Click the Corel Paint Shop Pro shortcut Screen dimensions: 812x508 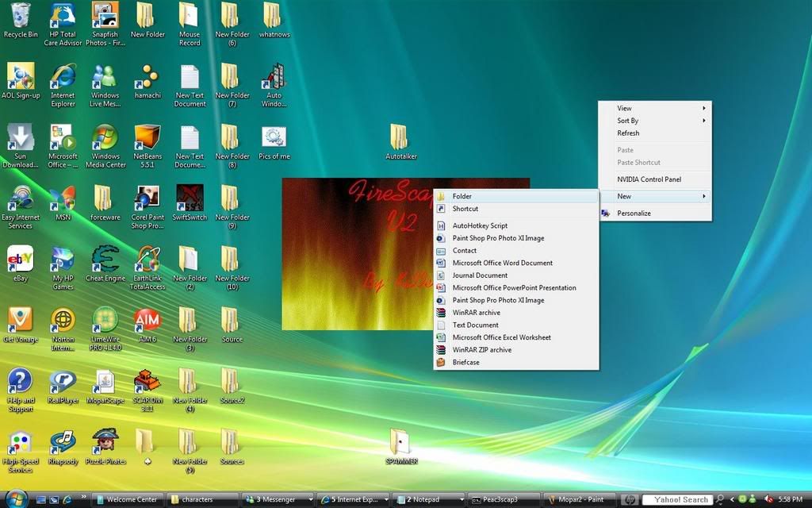click(147, 207)
